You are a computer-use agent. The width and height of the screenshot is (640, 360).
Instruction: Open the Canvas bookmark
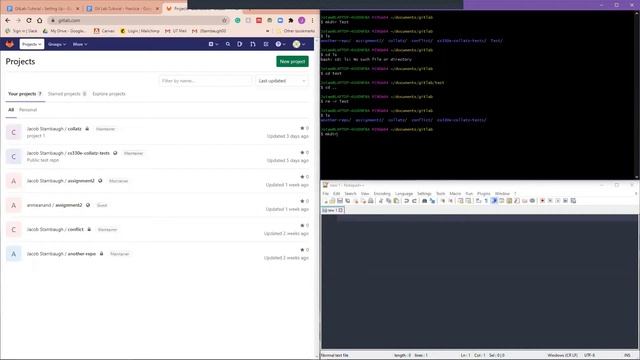pyautogui.click(x=104, y=31)
